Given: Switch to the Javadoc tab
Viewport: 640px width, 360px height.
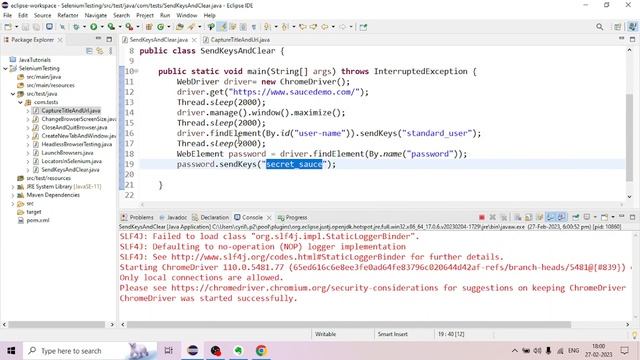Looking at the screenshot, I should (x=173, y=217).
